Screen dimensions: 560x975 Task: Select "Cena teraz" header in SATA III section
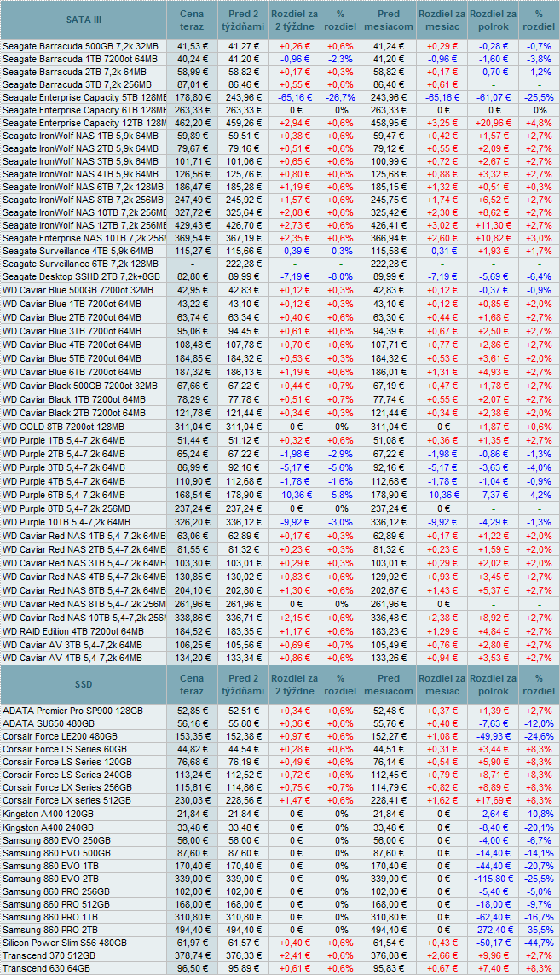point(192,20)
